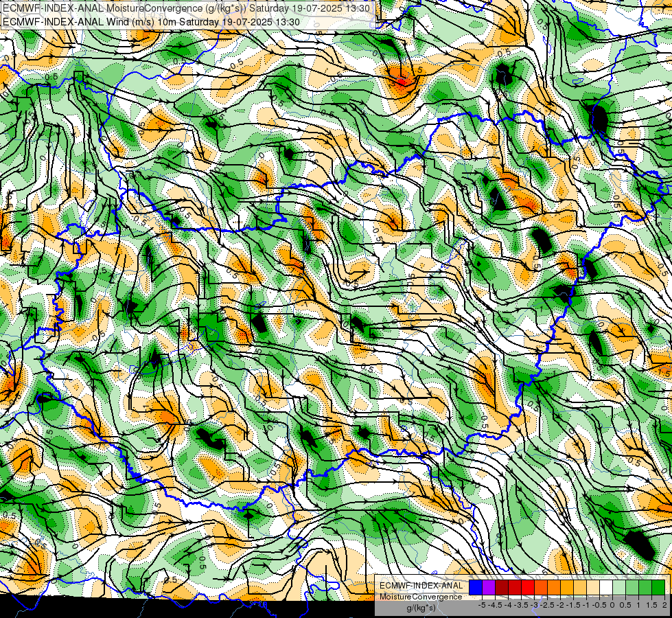Click the blue swatch in the legend
The height and width of the screenshot is (618, 672).
pyautogui.click(x=476, y=588)
